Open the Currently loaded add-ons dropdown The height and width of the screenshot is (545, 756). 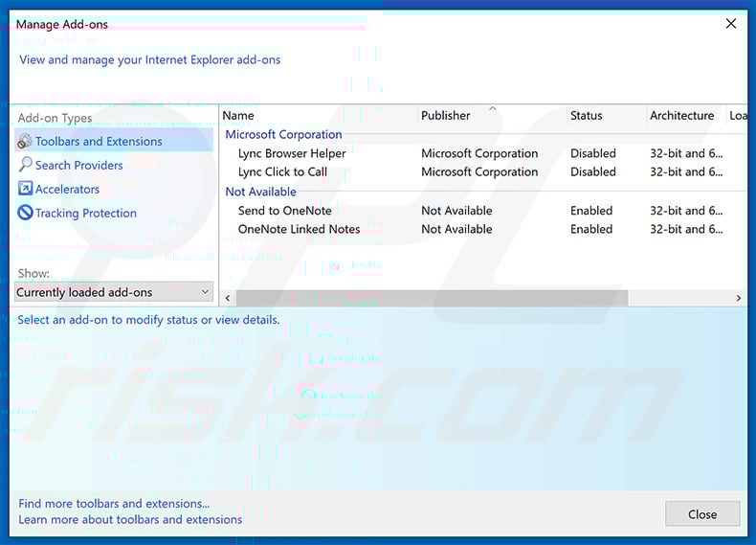114,292
